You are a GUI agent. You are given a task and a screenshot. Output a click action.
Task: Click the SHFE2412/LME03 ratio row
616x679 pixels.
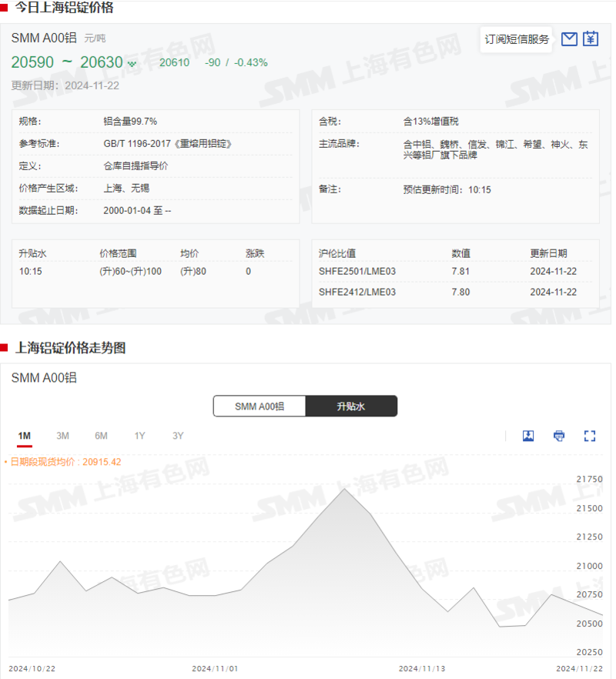455,292
